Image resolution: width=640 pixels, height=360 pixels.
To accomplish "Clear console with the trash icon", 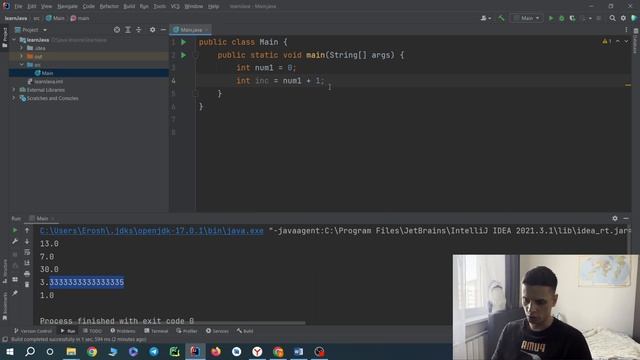I will coord(27,284).
